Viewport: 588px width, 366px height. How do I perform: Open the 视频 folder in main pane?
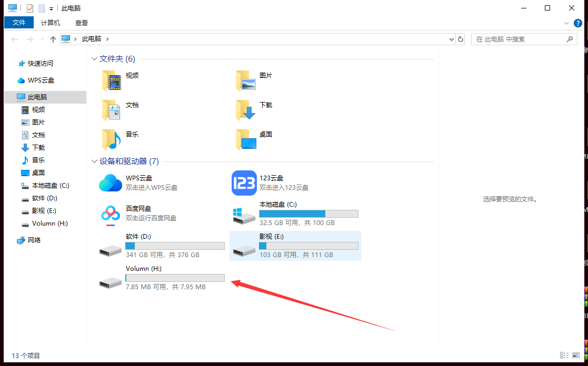pyautogui.click(x=112, y=80)
